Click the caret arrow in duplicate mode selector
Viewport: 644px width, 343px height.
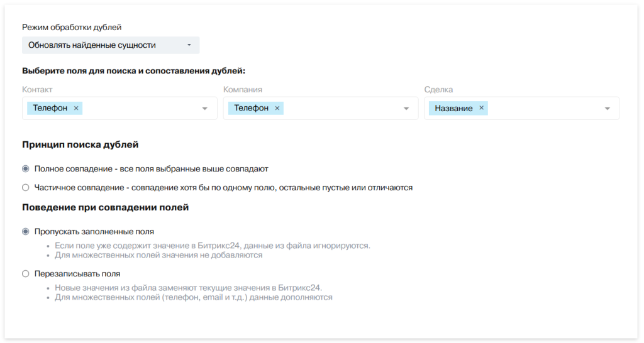tap(189, 45)
